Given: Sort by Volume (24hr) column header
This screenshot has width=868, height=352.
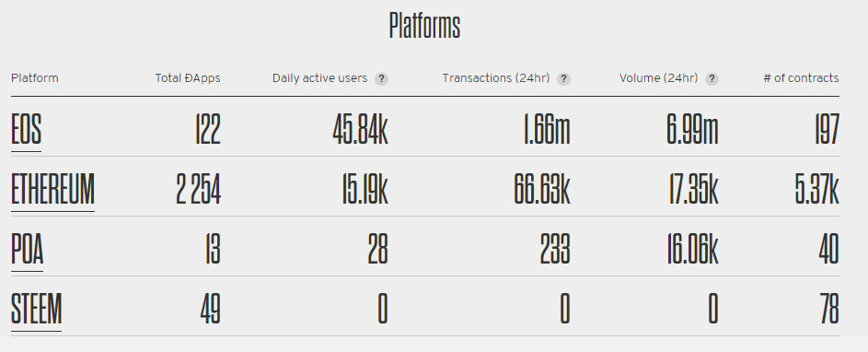Looking at the screenshot, I should coord(659,78).
